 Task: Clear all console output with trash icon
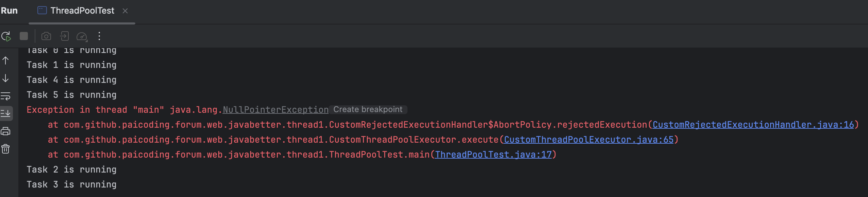pyautogui.click(x=6, y=149)
